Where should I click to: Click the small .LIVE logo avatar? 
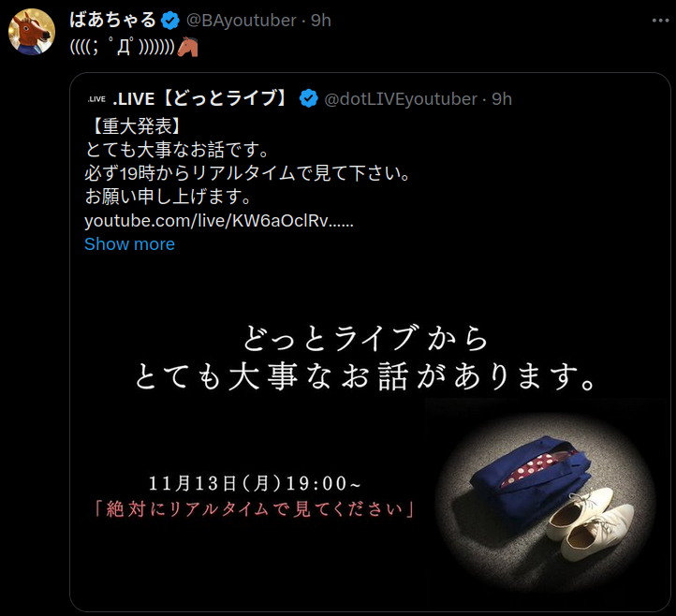tap(96, 99)
